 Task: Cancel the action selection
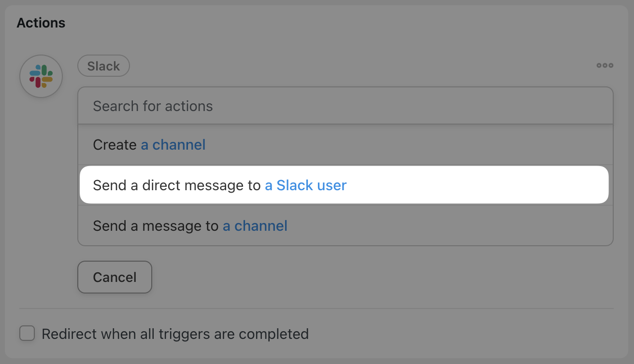click(115, 277)
